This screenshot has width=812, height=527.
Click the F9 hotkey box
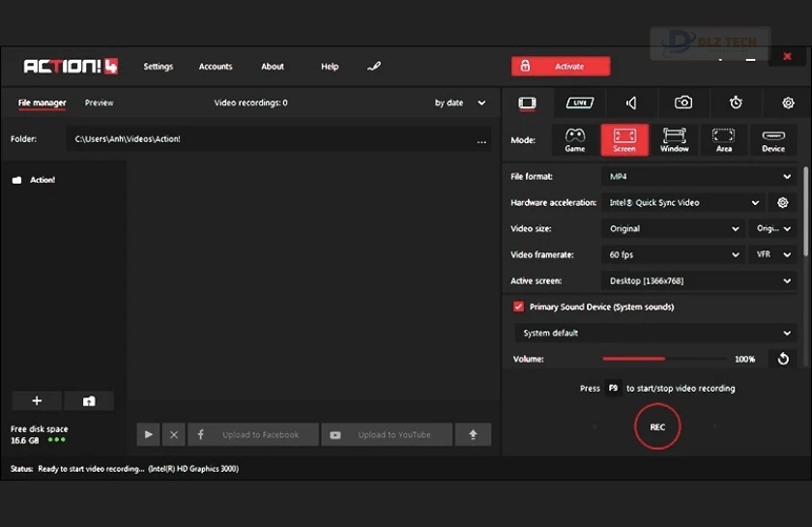613,388
